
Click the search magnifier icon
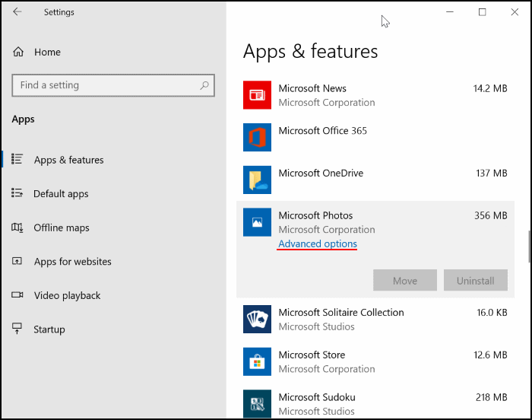(x=204, y=85)
